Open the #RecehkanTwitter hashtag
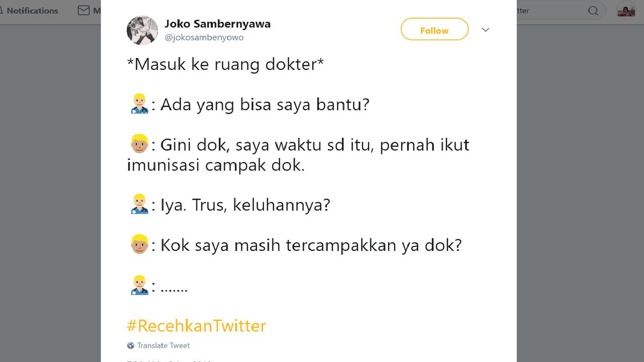Viewport: 644px width, 362px height. pos(196,326)
